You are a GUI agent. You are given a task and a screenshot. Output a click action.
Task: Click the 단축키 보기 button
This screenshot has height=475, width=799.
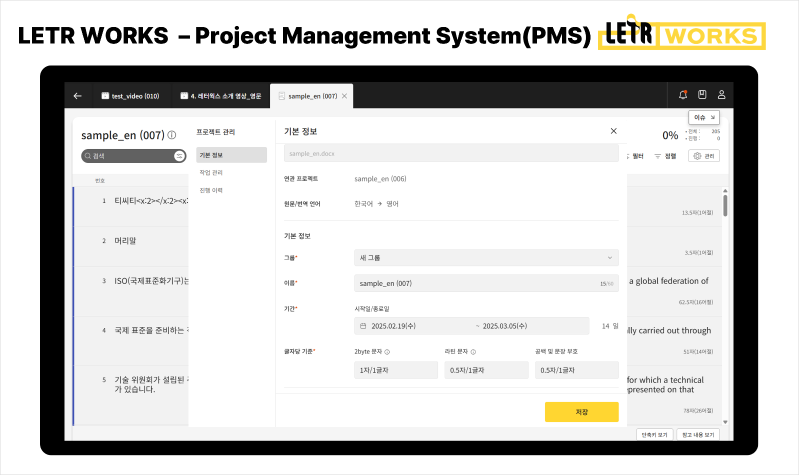coord(654,435)
